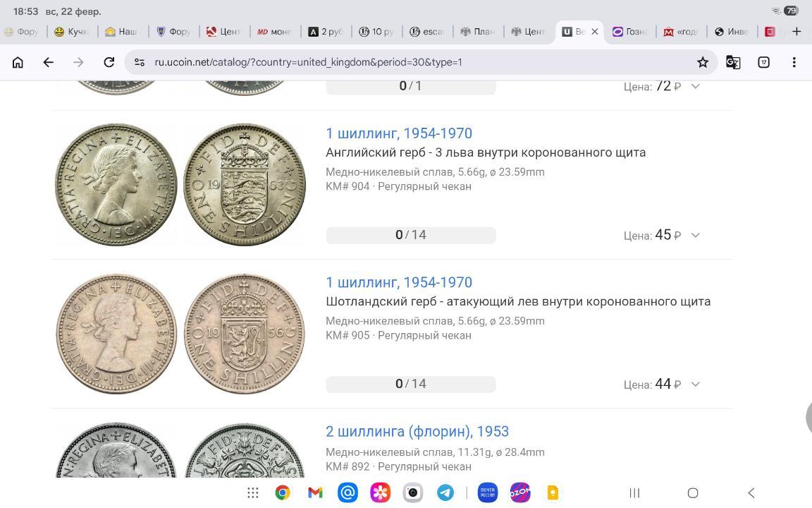Expand price dropdown next to 72 ₽
This screenshot has height=508, width=812.
click(695, 86)
